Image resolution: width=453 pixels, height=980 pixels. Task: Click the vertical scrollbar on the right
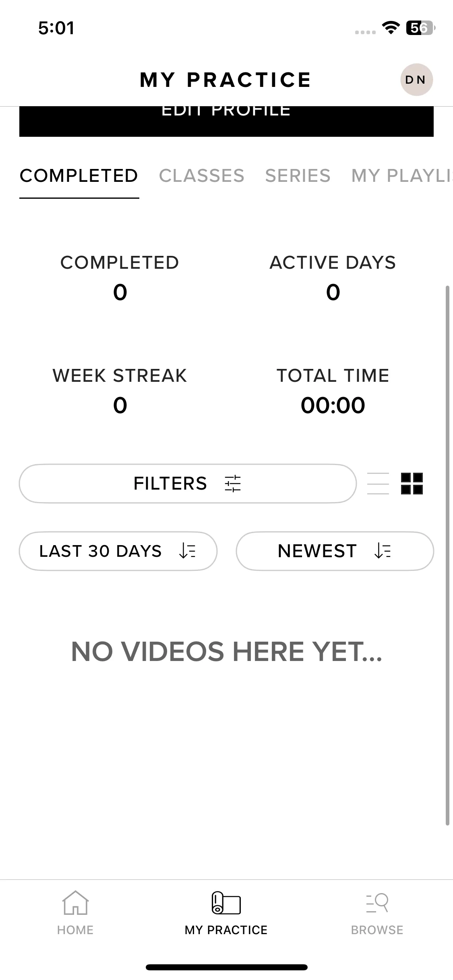[x=447, y=555]
